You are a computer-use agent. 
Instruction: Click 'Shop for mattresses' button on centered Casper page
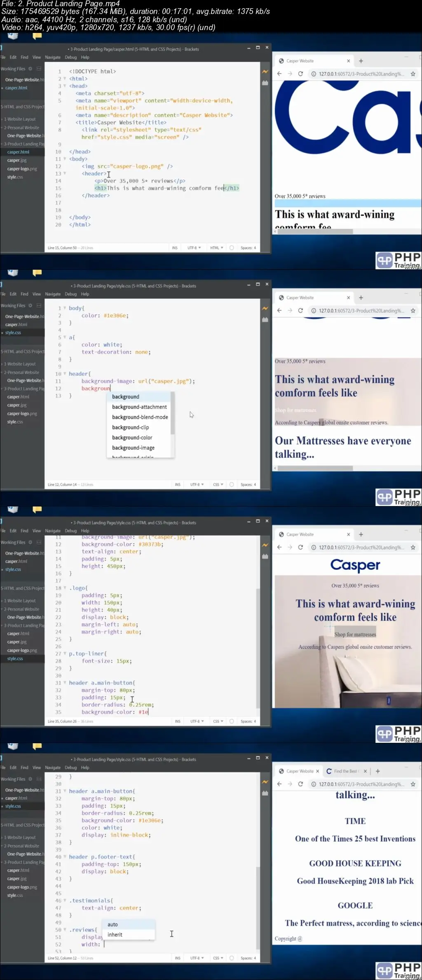(x=355, y=635)
